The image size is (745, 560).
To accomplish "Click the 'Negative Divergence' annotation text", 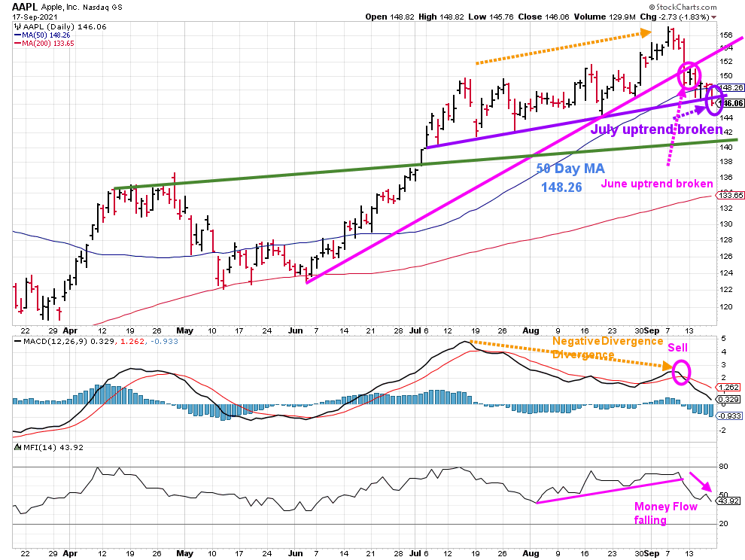I will 608,341.
